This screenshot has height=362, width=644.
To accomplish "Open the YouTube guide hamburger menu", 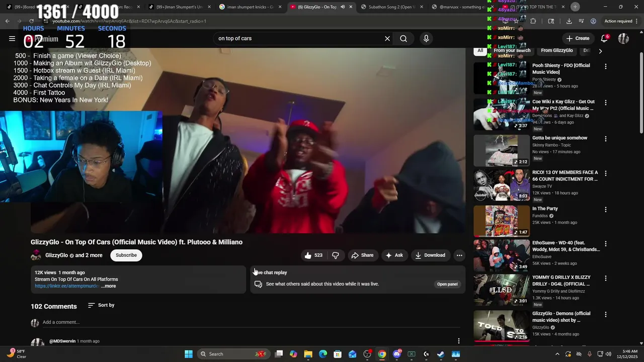I will point(12,38).
